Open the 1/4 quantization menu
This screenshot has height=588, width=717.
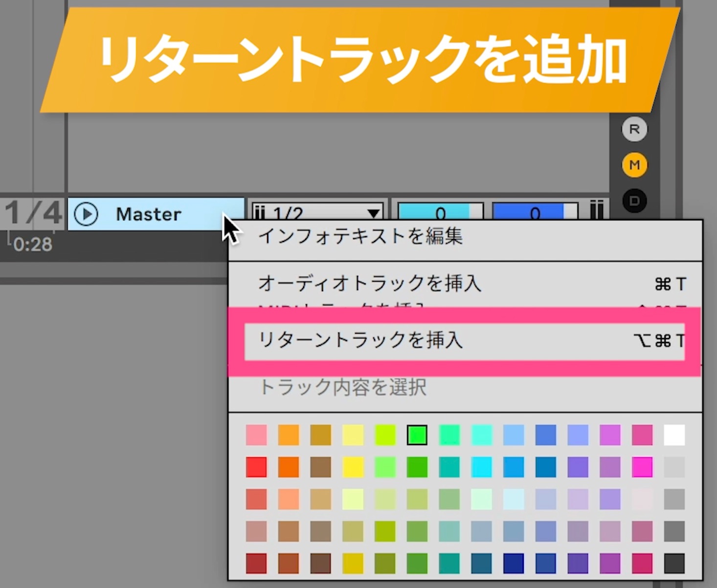click(x=33, y=213)
